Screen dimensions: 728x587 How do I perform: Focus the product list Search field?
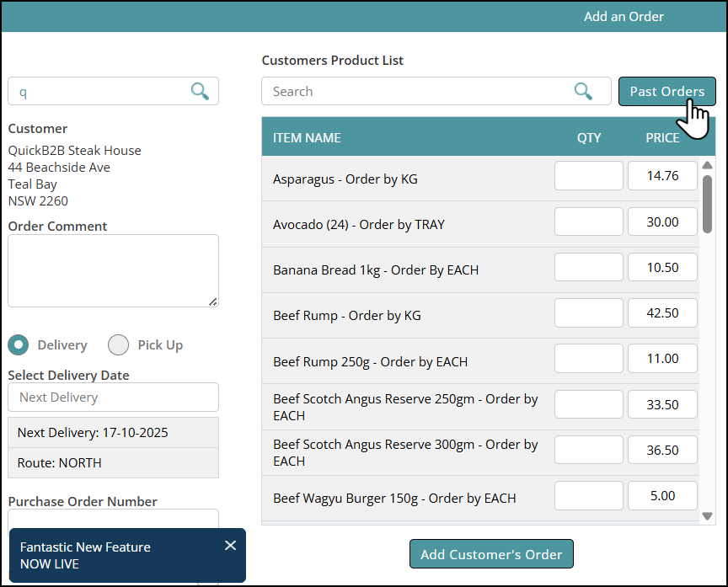click(417, 91)
